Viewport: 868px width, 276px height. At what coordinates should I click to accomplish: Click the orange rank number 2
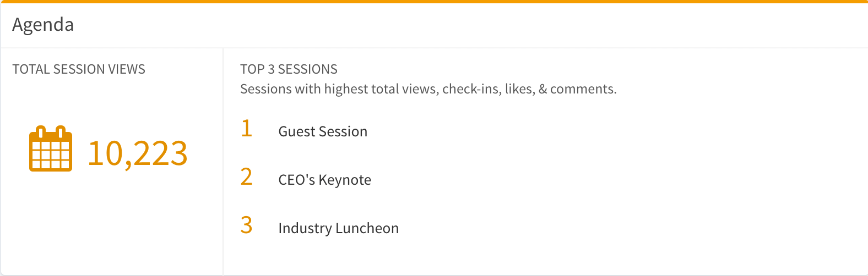[247, 177]
